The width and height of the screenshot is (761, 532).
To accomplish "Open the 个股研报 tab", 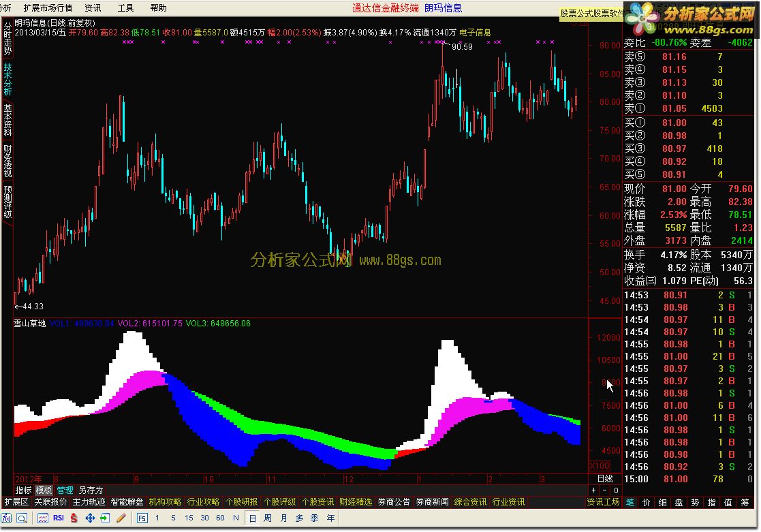I will click(x=242, y=502).
